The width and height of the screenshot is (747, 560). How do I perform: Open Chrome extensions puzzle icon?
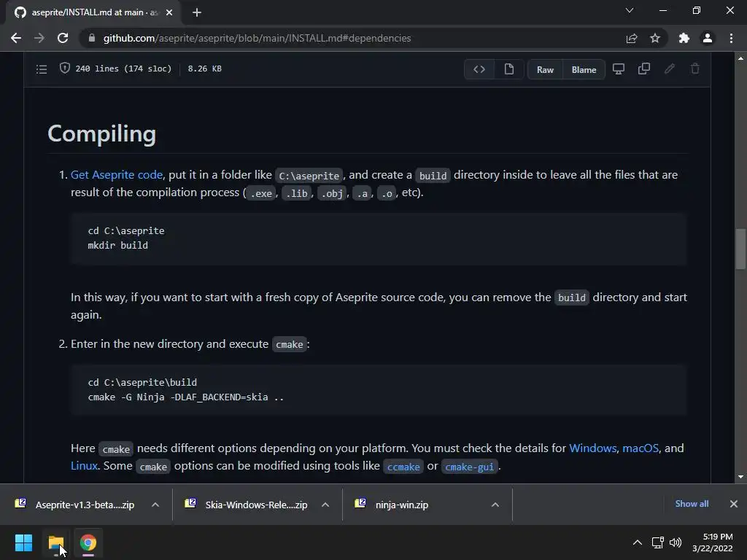[684, 38]
